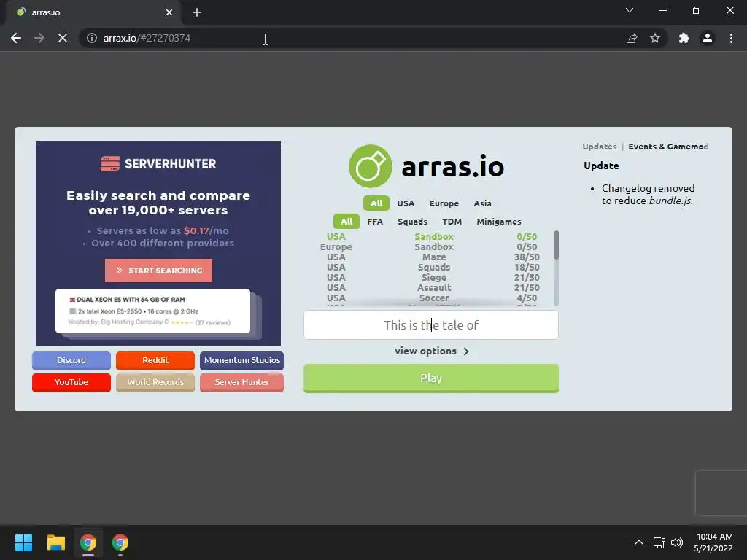Click the Dual Xeon E5 server card
This screenshot has width=747, height=560.
pos(152,311)
